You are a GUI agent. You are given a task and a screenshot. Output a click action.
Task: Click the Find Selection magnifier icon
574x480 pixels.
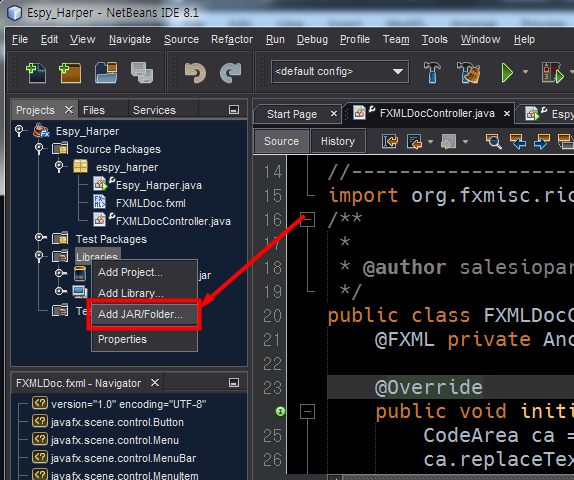coord(493,141)
